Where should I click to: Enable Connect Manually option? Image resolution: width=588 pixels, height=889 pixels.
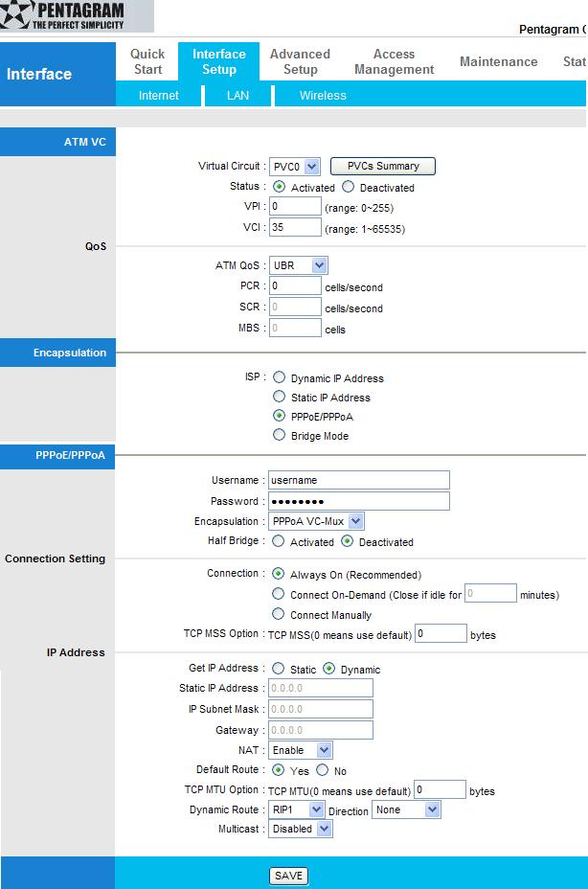tap(279, 614)
